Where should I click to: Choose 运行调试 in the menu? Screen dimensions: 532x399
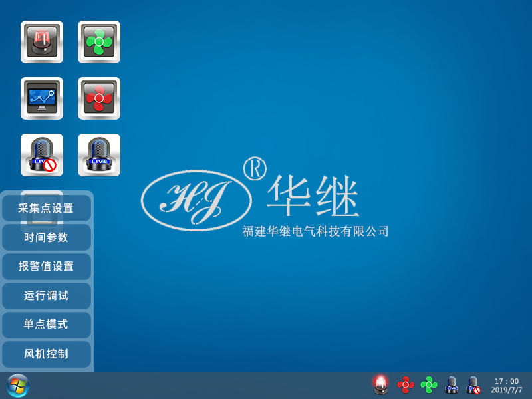(x=47, y=295)
